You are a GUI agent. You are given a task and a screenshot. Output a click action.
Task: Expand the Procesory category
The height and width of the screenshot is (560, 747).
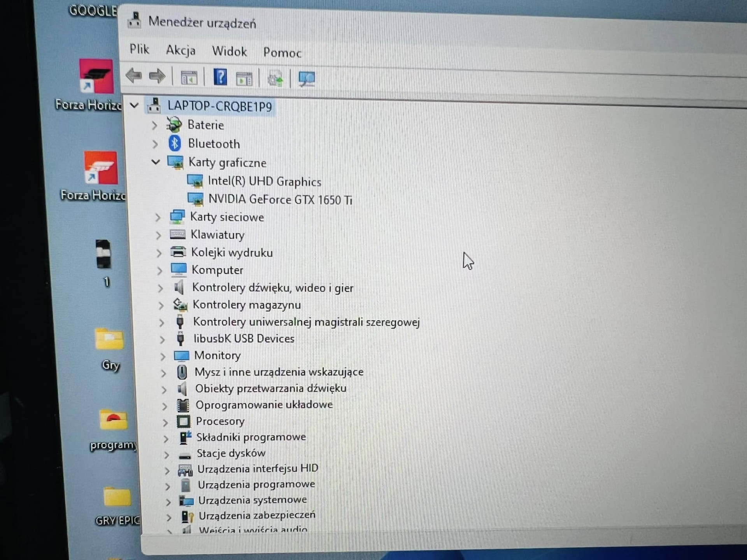pos(165,422)
